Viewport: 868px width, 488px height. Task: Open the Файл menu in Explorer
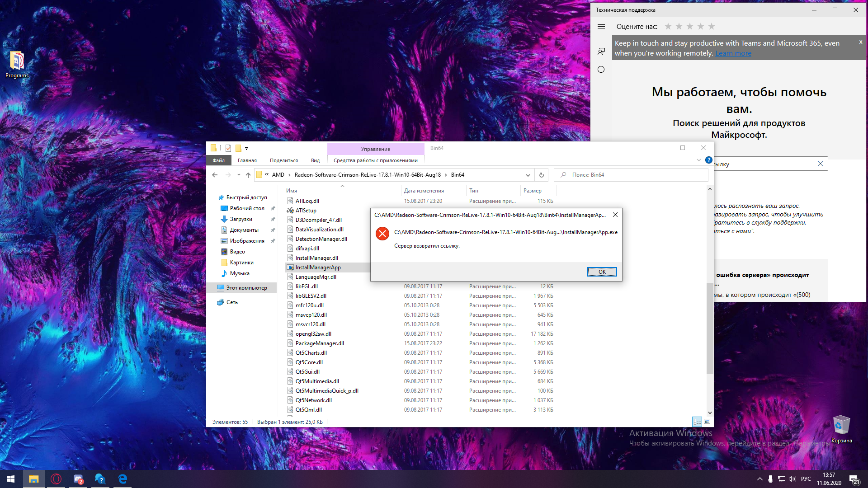coord(219,160)
